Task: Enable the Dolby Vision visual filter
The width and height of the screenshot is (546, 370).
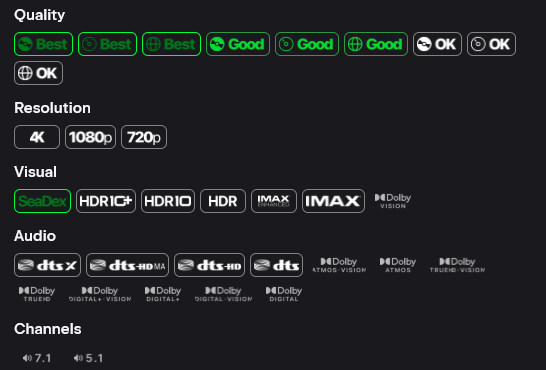Action: pyautogui.click(x=393, y=201)
